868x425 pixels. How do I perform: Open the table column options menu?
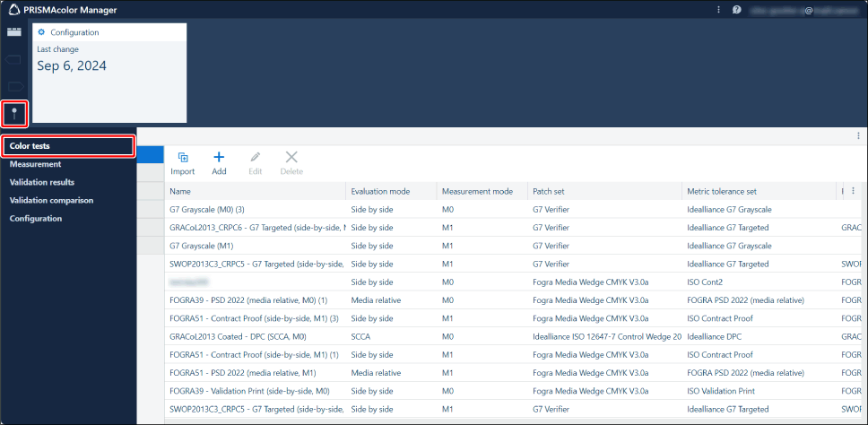coord(853,191)
